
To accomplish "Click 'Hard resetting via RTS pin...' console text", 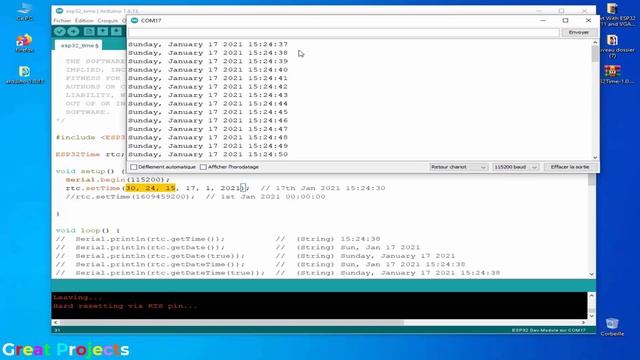I will click(x=125, y=306).
